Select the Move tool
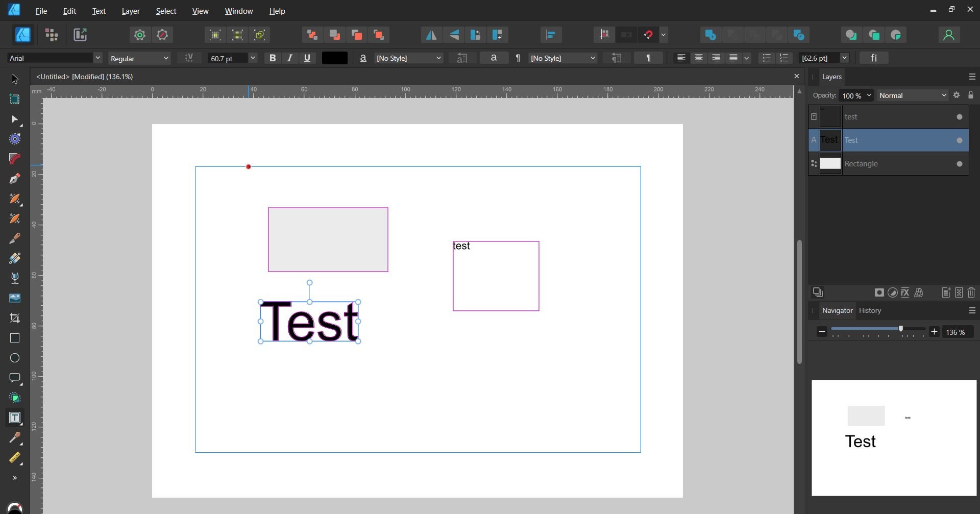Viewport: 980px width, 514px height. pos(15,79)
